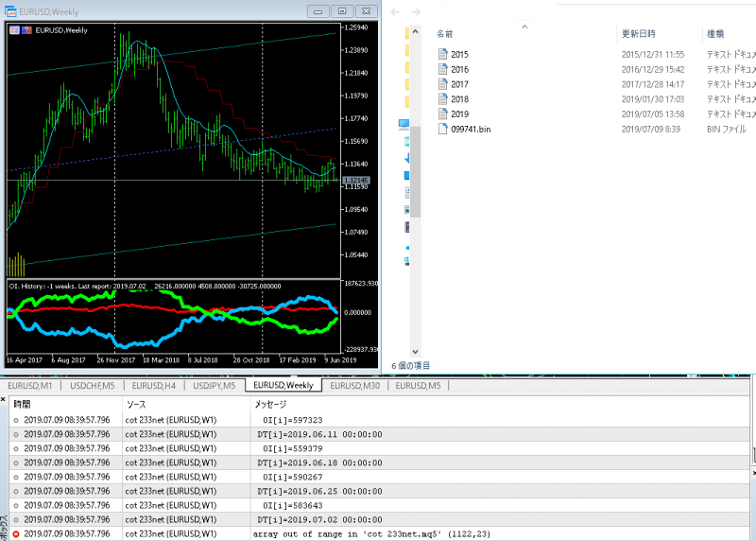Click the ソース log column header
Viewport: 756px width, 541px height.
coord(136,405)
